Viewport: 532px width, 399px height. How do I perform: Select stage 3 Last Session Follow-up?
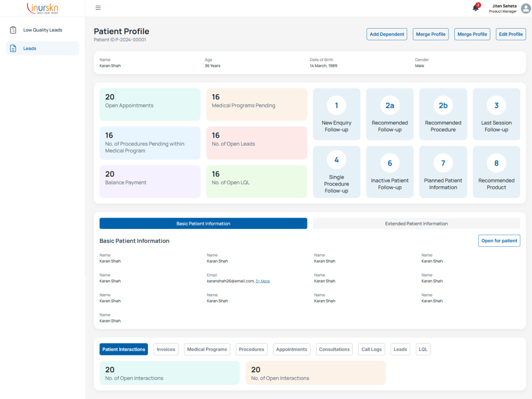pos(496,114)
